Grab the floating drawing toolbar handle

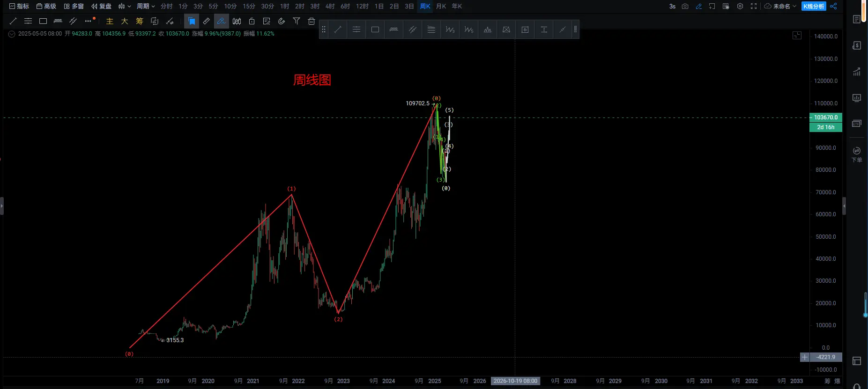[x=323, y=29]
